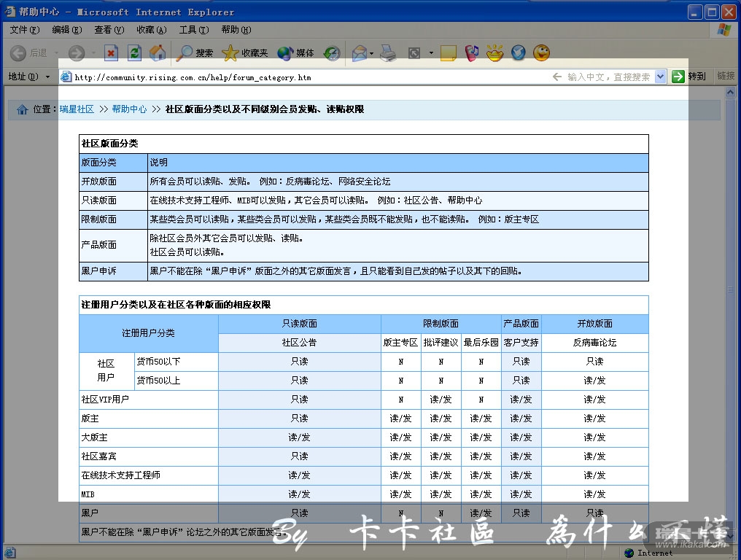Screen dimensions: 741x560
Task: Click the Print toolbar icon
Action: point(388,53)
